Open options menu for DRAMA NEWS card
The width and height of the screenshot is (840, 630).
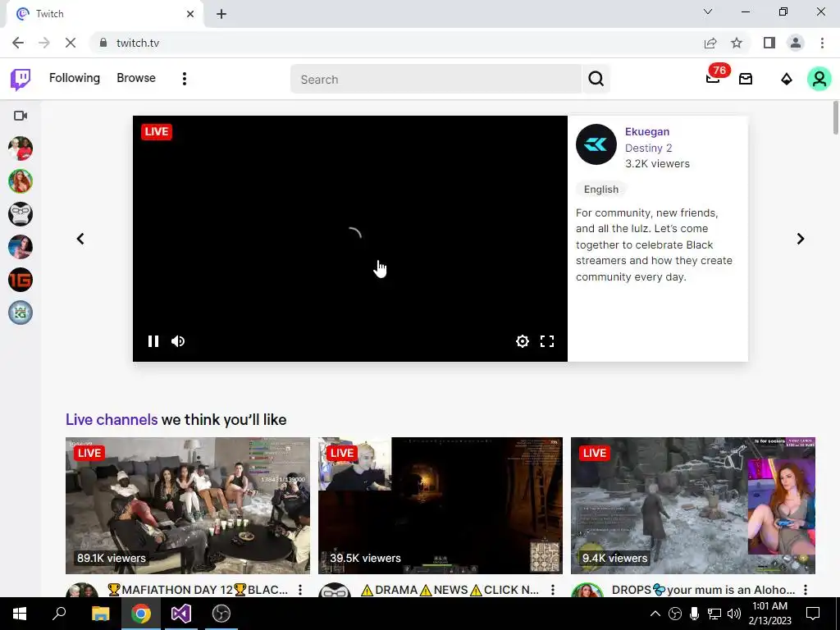coord(552,590)
